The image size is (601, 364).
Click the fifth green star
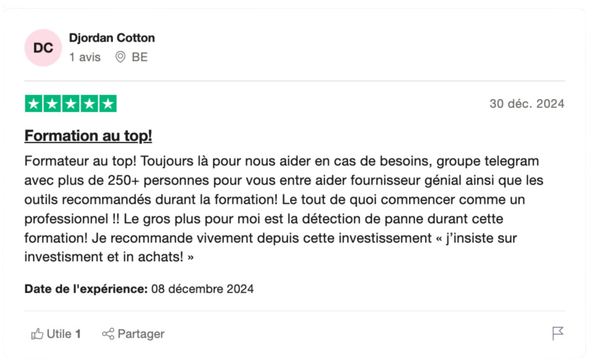(107, 104)
